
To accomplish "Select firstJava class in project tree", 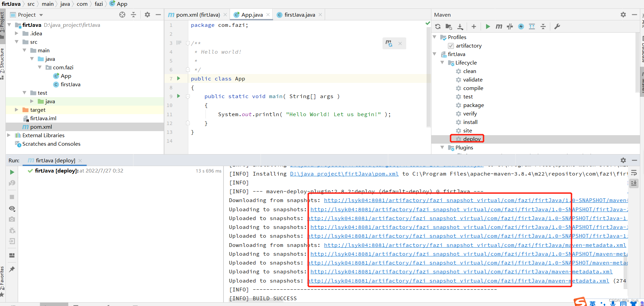I will pos(70,84).
